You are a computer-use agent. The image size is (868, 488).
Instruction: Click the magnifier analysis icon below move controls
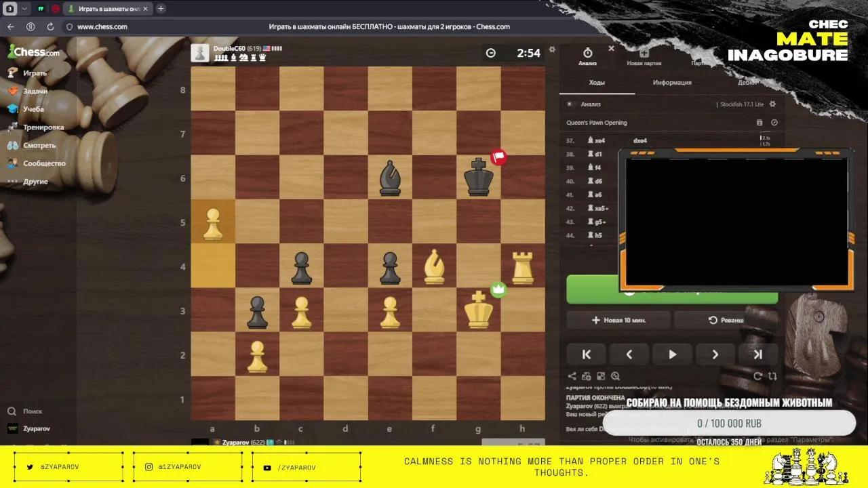coord(615,376)
